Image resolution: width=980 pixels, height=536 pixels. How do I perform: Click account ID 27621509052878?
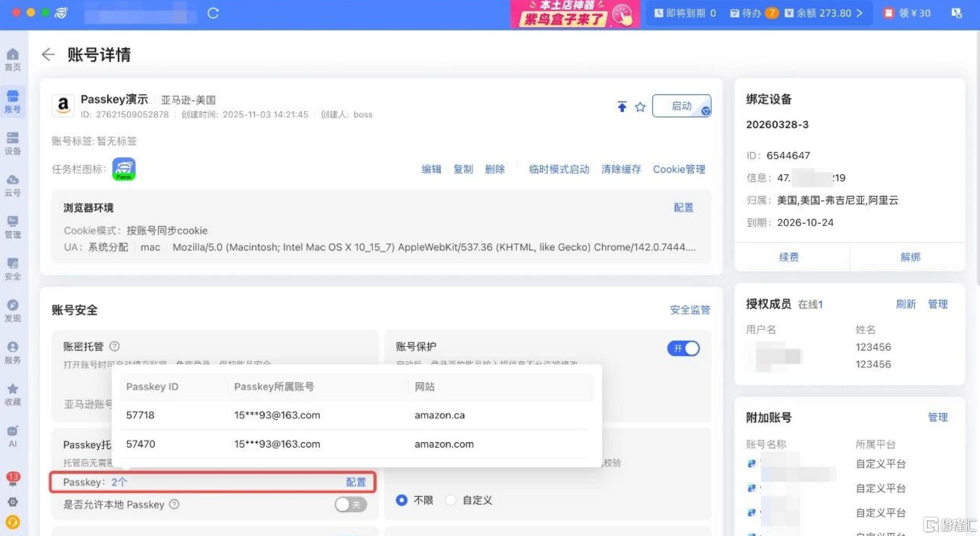pos(132,114)
